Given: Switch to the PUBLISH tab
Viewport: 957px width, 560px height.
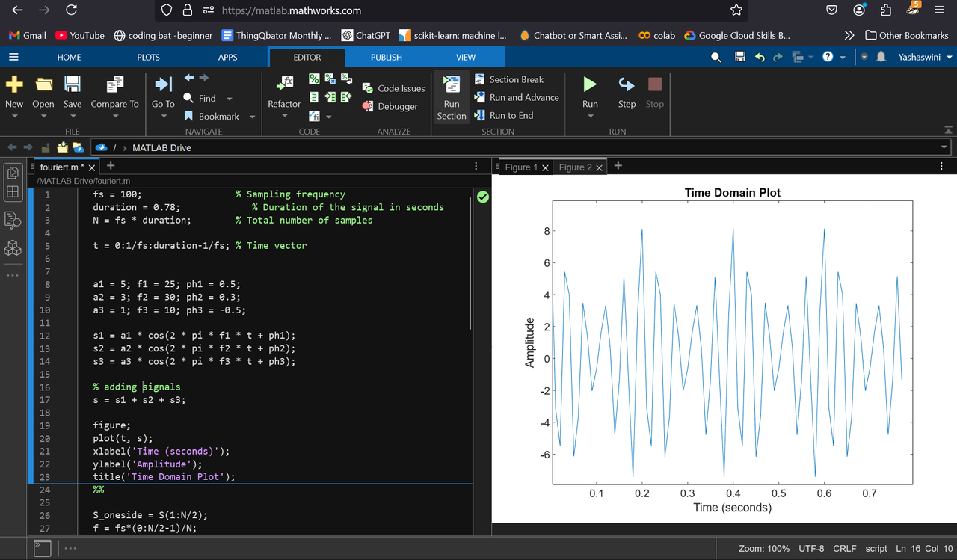Looking at the screenshot, I should [x=387, y=57].
